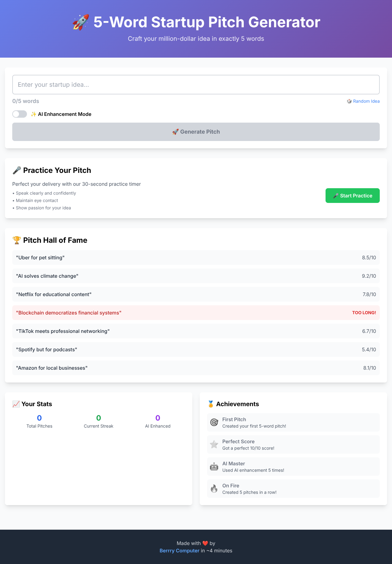
Task: Start the 30-second practice timer
Action: [x=352, y=195]
